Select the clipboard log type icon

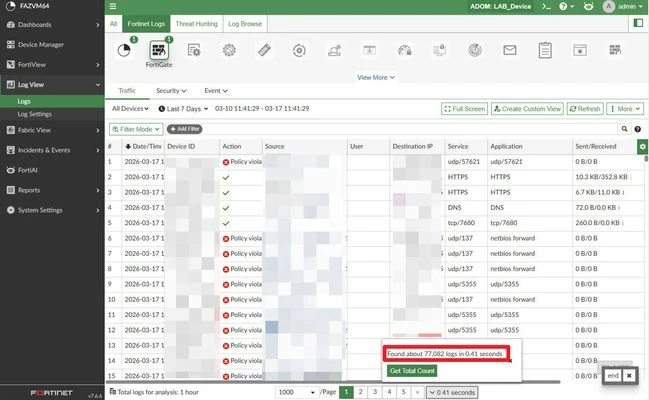pyautogui.click(x=545, y=50)
